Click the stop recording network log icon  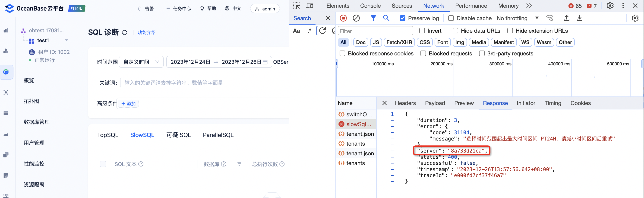click(343, 18)
